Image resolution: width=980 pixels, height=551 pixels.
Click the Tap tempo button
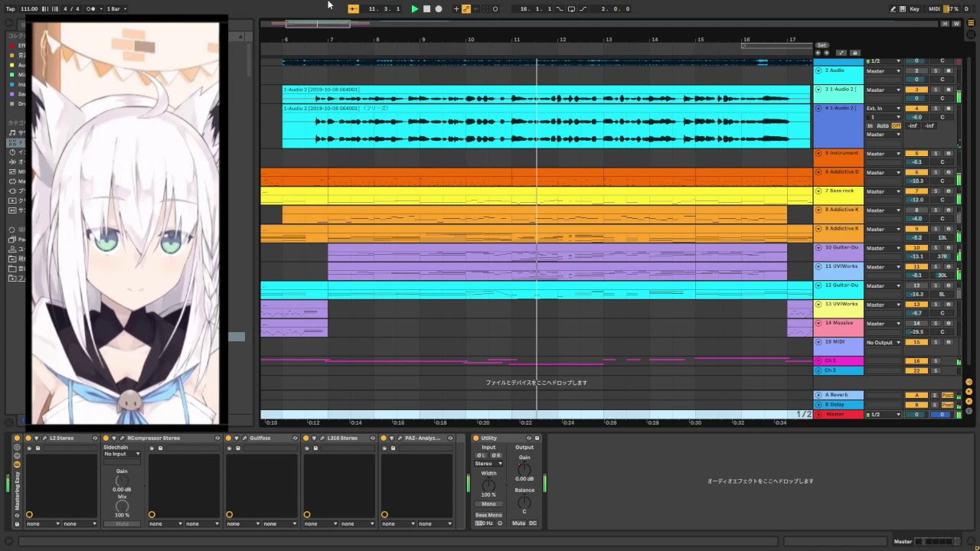tap(11, 9)
